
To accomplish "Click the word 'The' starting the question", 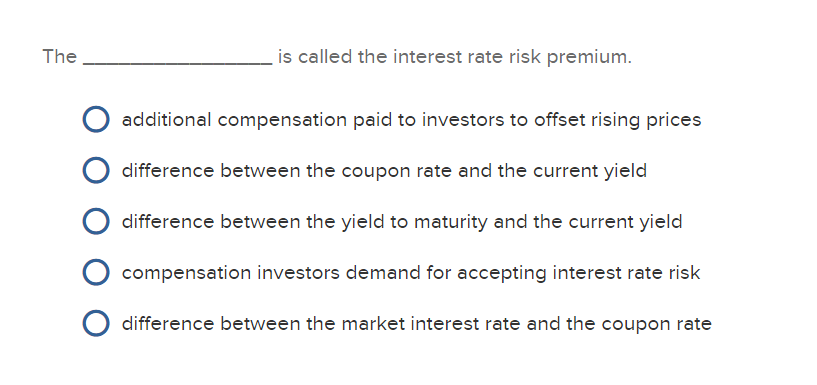I will 59,56.
